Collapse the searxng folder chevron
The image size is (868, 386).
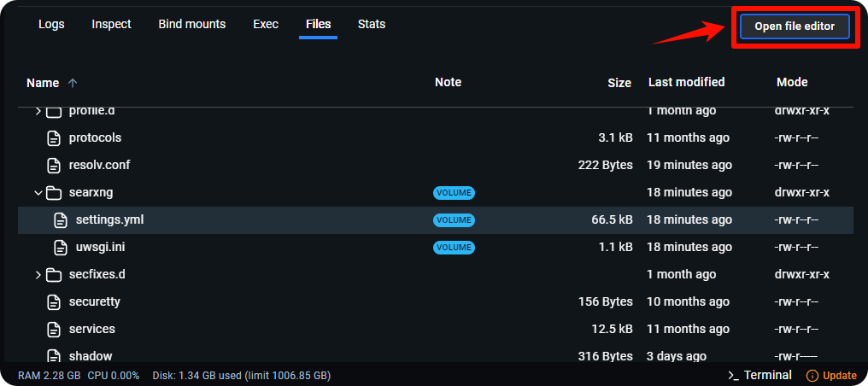(x=38, y=192)
